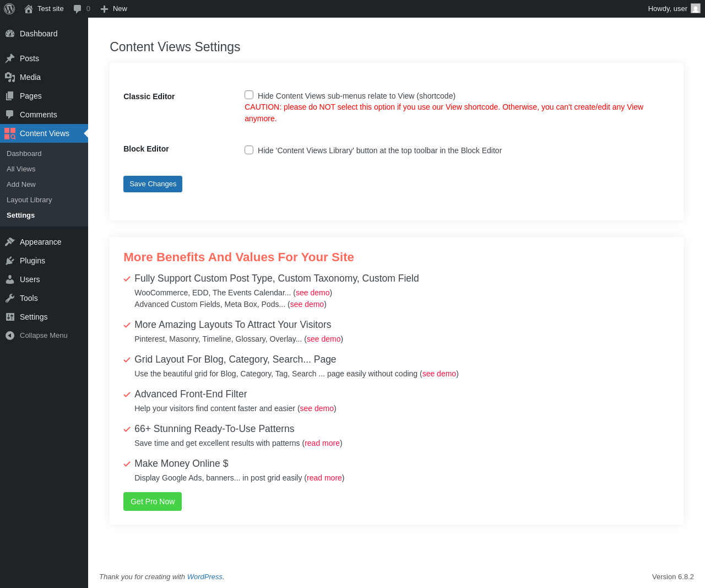Enable Hide Content Views sub-menus checkbox
Image resolution: width=705 pixels, height=588 pixels.
(249, 95)
